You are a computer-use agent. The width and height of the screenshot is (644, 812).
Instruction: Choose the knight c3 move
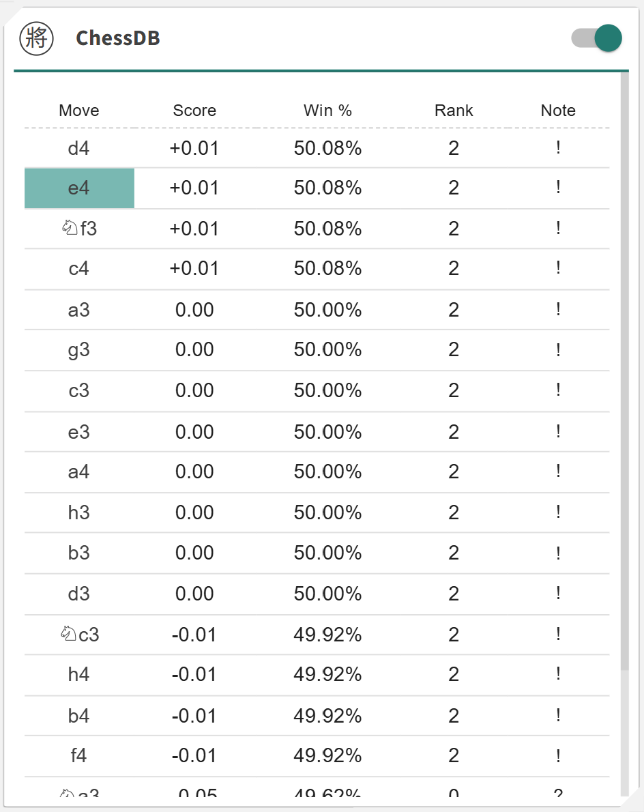point(79,635)
